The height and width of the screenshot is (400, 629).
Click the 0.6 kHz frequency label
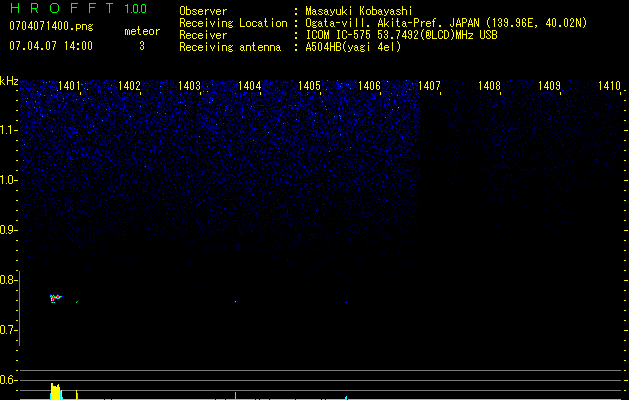coord(7,380)
